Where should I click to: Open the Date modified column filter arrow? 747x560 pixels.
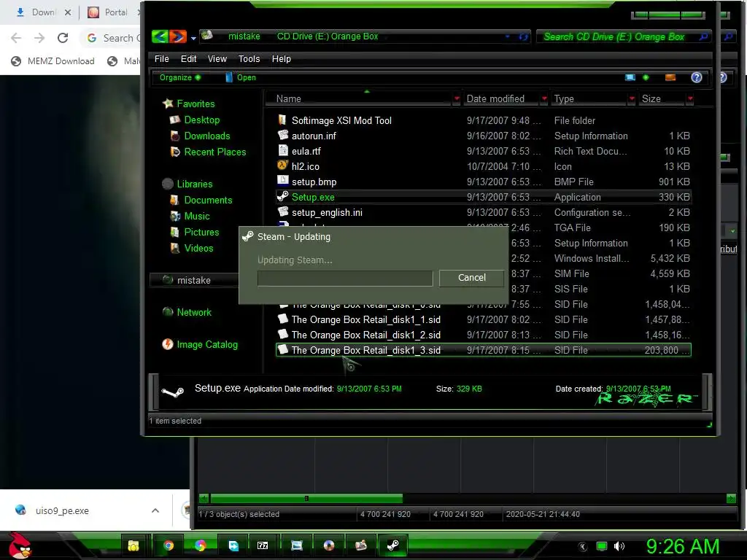point(544,98)
